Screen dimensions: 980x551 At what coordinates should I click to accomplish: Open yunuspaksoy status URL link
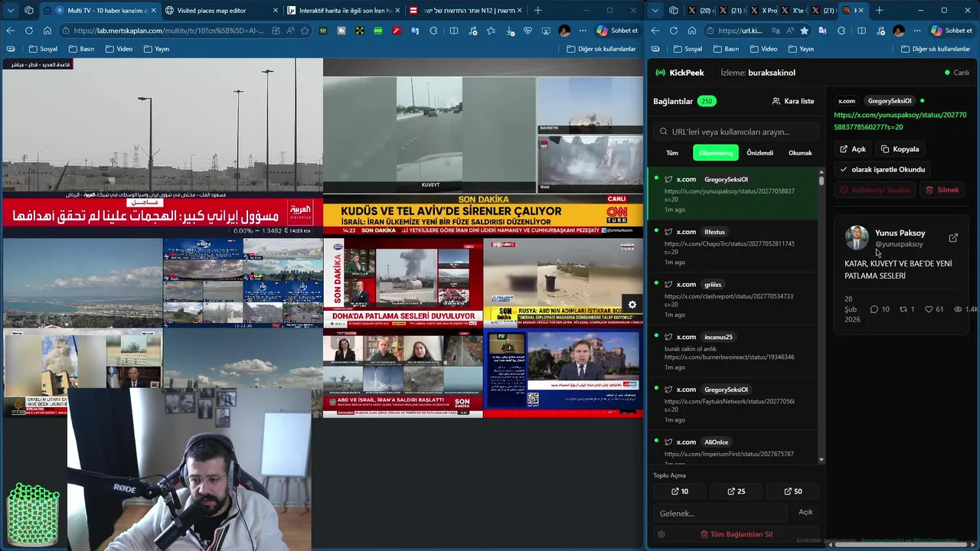click(900, 121)
